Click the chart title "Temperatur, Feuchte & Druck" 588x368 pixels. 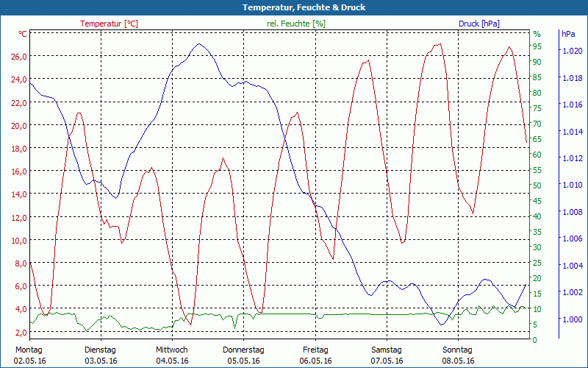293,7
